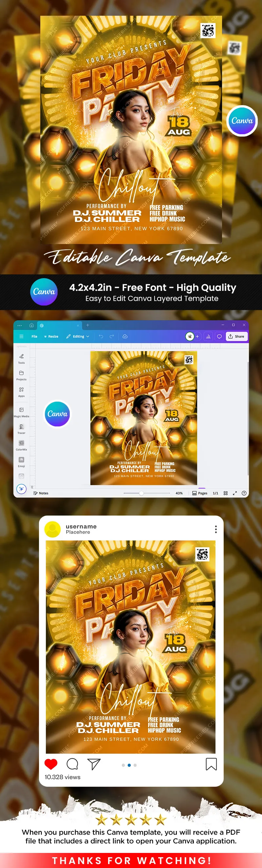Launch the Magic Media app

point(21,412)
